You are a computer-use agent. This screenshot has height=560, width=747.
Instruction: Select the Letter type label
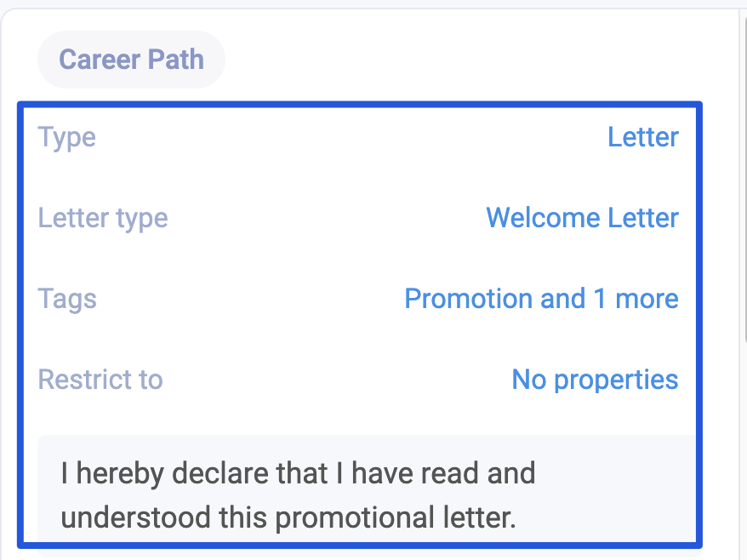(103, 218)
